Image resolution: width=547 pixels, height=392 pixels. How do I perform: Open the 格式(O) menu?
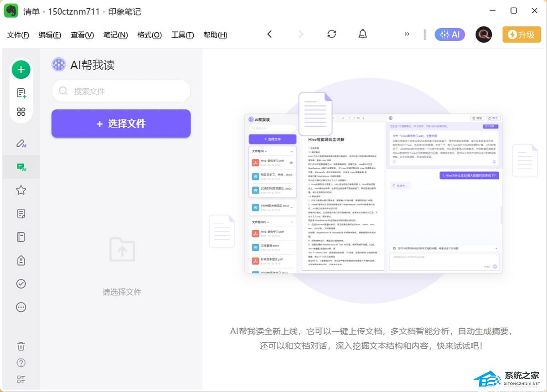point(150,35)
